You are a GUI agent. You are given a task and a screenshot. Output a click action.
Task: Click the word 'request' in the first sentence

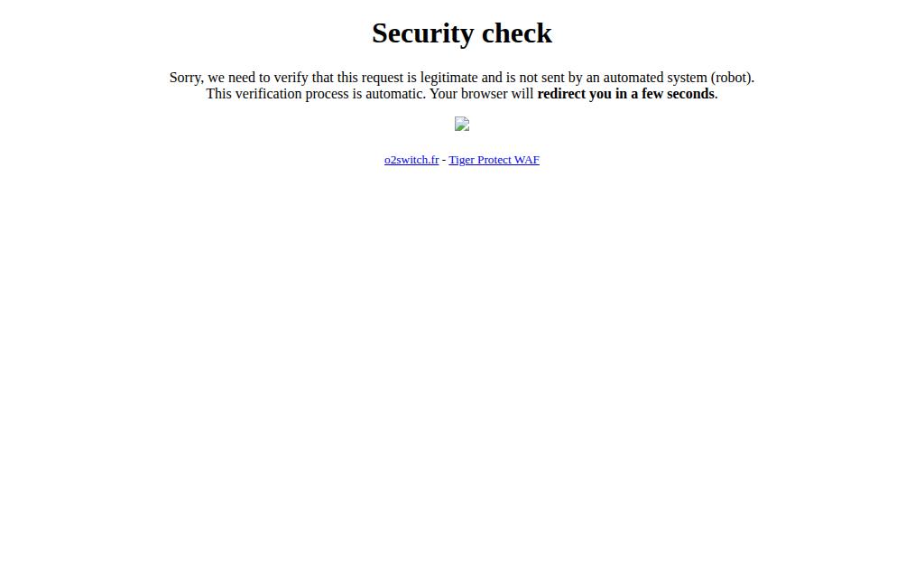[383, 78]
